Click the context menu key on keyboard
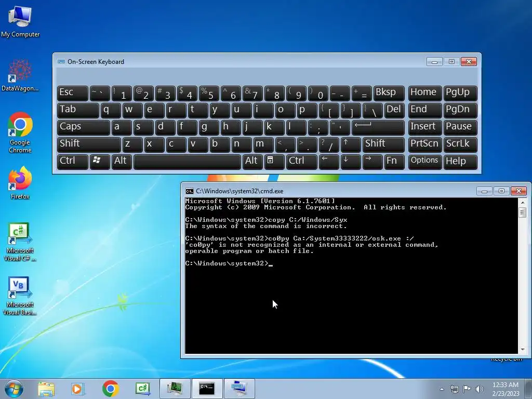Image resolution: width=532 pixels, height=399 pixels. pos(274,162)
